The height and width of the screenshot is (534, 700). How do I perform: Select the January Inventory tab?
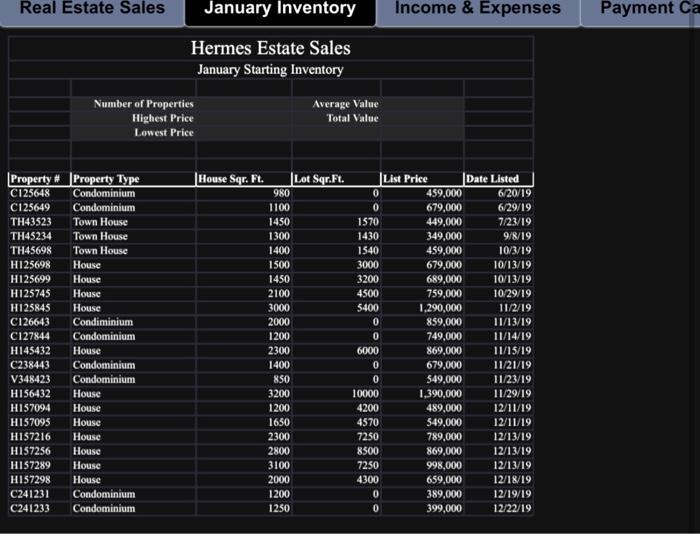[280, 12]
